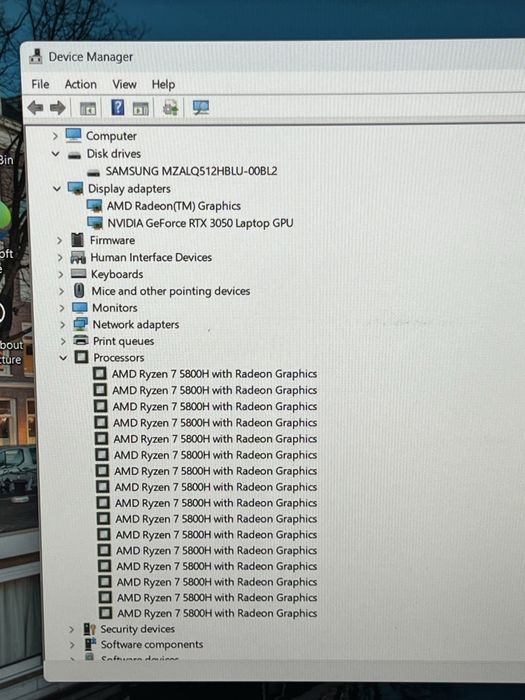Click the Show/Hide Console Tree toolbar icon

[x=88, y=108]
